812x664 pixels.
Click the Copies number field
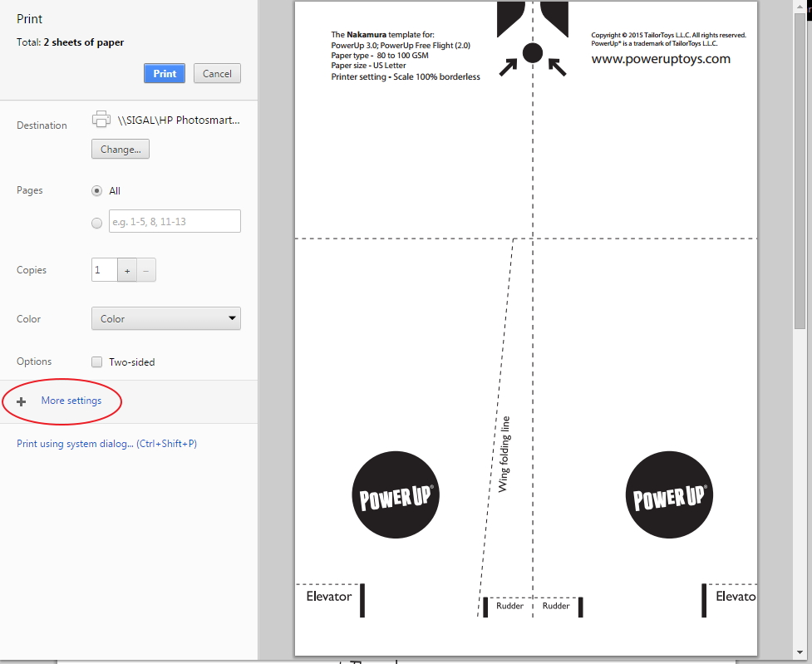pyautogui.click(x=105, y=270)
